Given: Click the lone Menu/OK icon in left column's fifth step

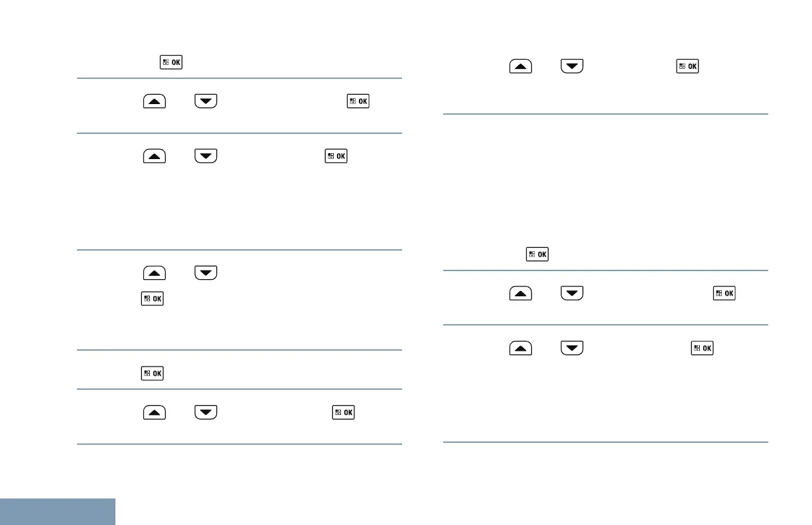Looking at the screenshot, I should pyautogui.click(x=152, y=373).
